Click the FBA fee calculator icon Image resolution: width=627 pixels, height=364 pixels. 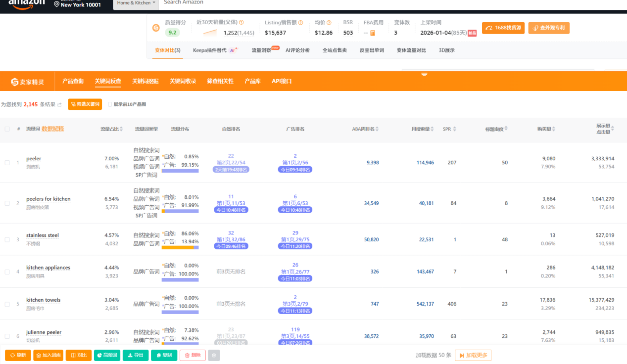(x=373, y=33)
